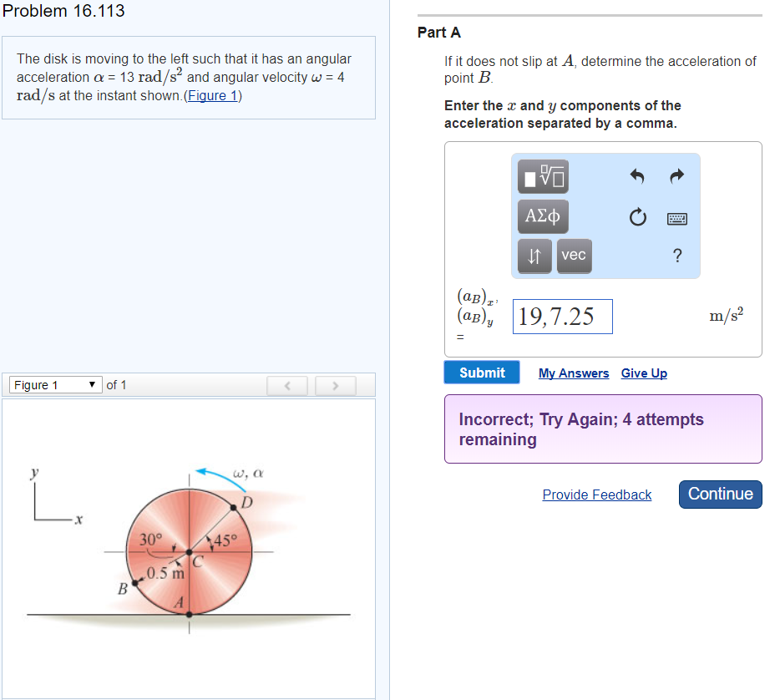Select the up/down swap arrows icon

point(534,256)
